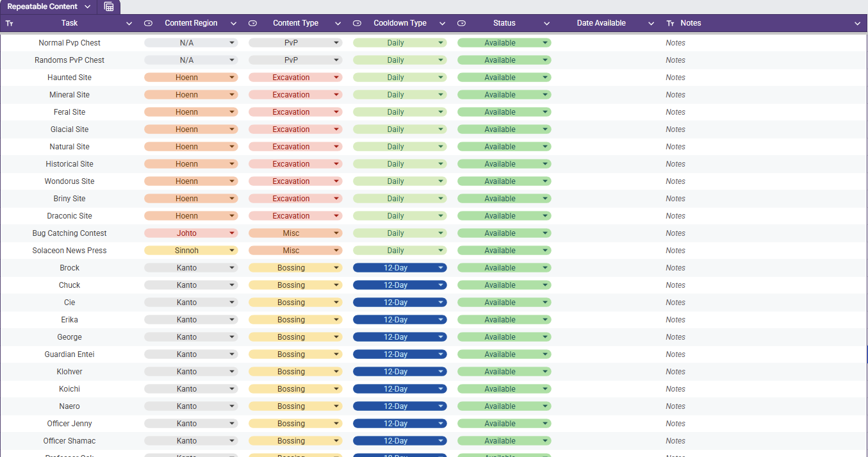This screenshot has width=868, height=457.
Task: Click dropdown type icon beside Cooldown Type header
Action: click(x=357, y=23)
